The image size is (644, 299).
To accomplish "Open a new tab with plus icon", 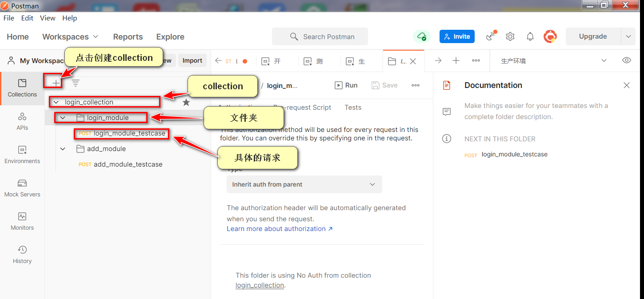I will point(456,61).
